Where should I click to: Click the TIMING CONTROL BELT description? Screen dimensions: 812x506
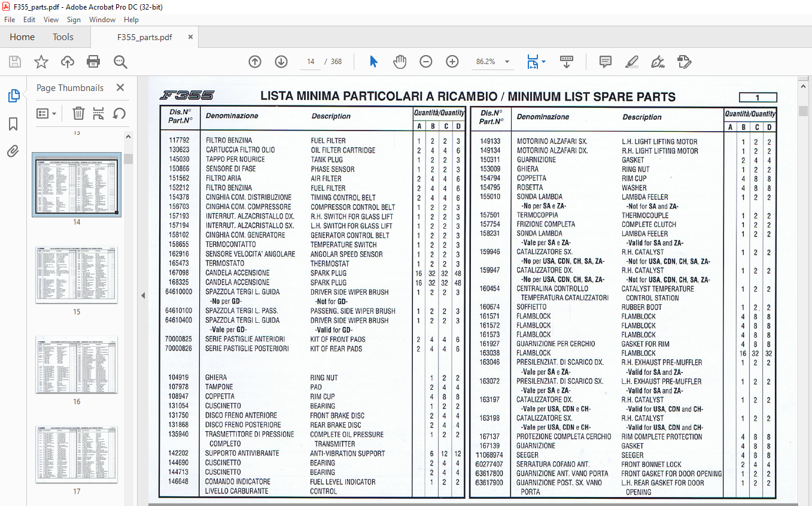point(343,198)
